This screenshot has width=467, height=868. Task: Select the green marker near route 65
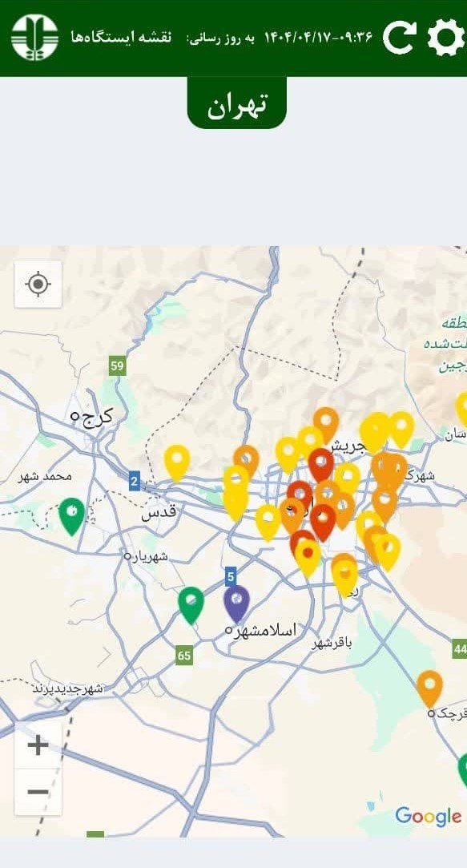pyautogui.click(x=191, y=606)
